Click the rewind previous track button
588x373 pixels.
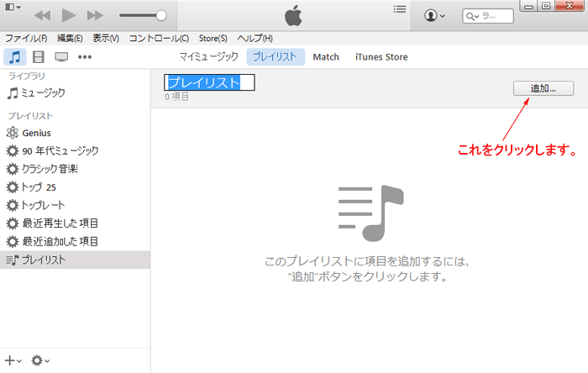pos(42,15)
